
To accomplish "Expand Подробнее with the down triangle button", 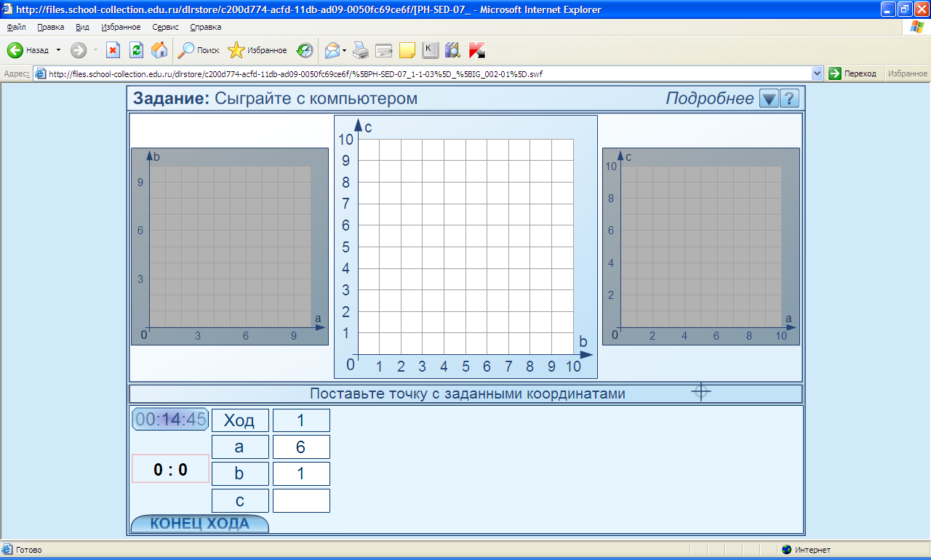I will point(769,99).
